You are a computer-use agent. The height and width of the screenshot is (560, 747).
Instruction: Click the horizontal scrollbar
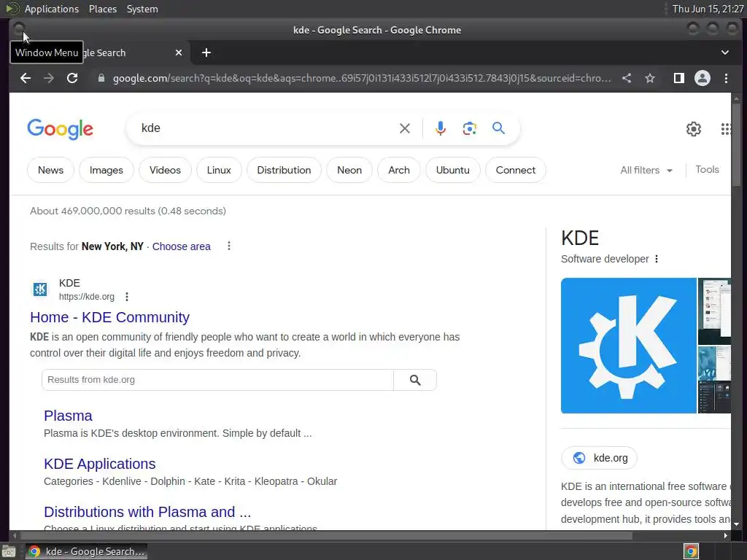(326, 535)
